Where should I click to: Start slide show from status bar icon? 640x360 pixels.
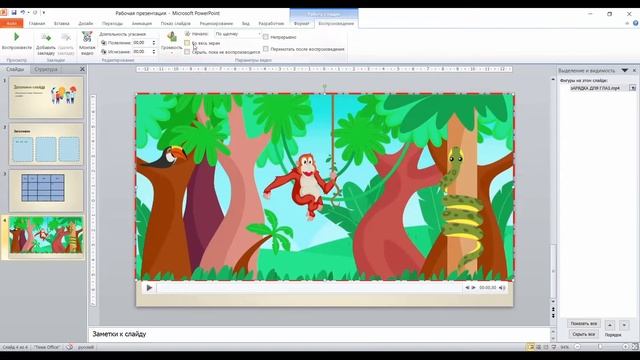[554, 347]
